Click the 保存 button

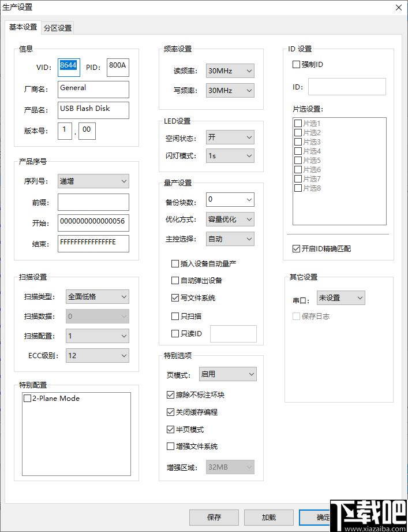(x=214, y=518)
